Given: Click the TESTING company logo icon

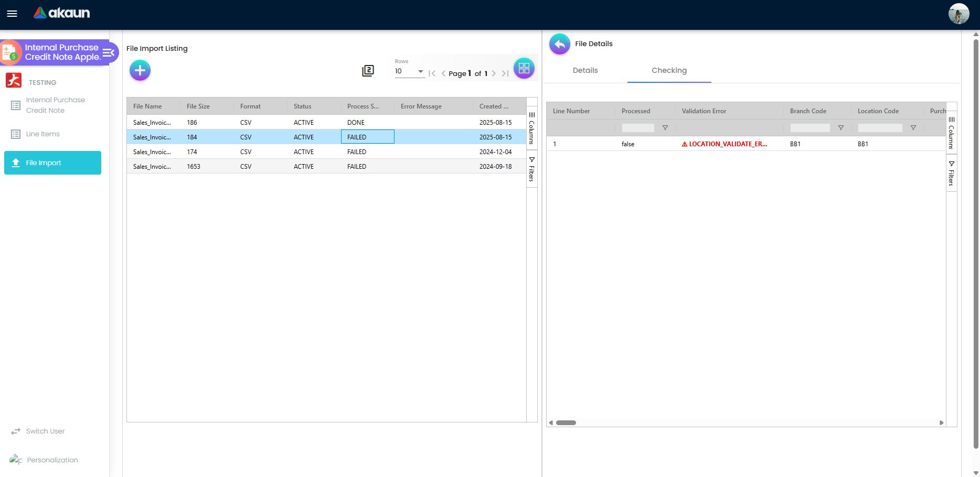Looking at the screenshot, I should (x=14, y=80).
